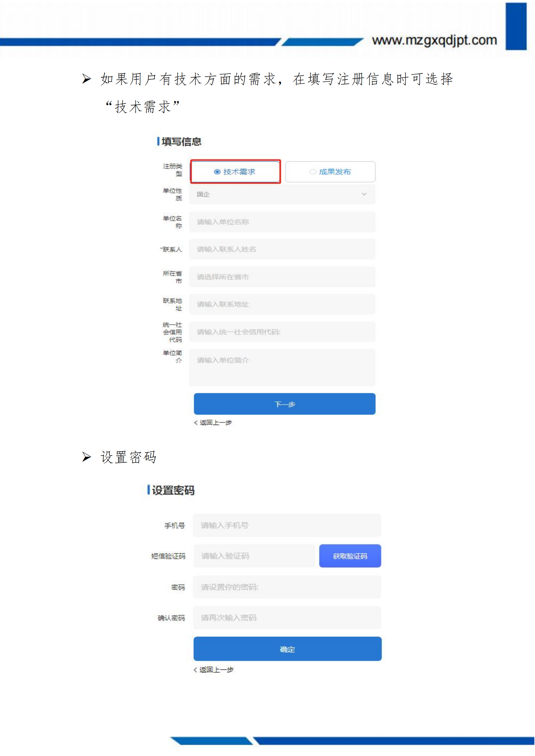Select the 成果发布 radio option

(x=330, y=172)
